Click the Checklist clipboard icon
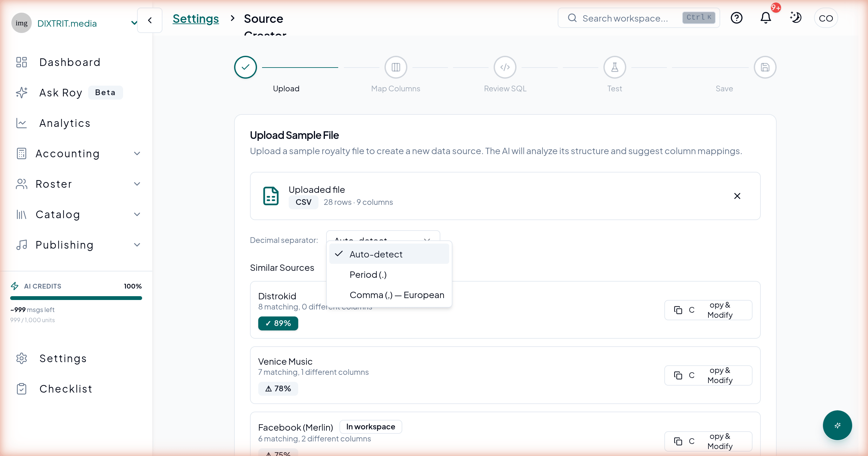Screen dimensions: 868x456 click(22, 389)
